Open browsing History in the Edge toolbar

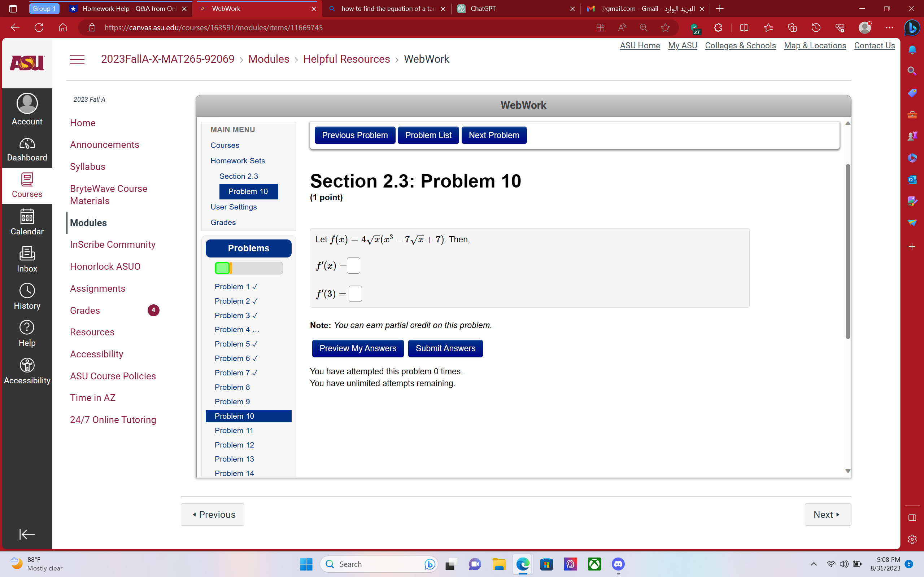[x=816, y=27]
